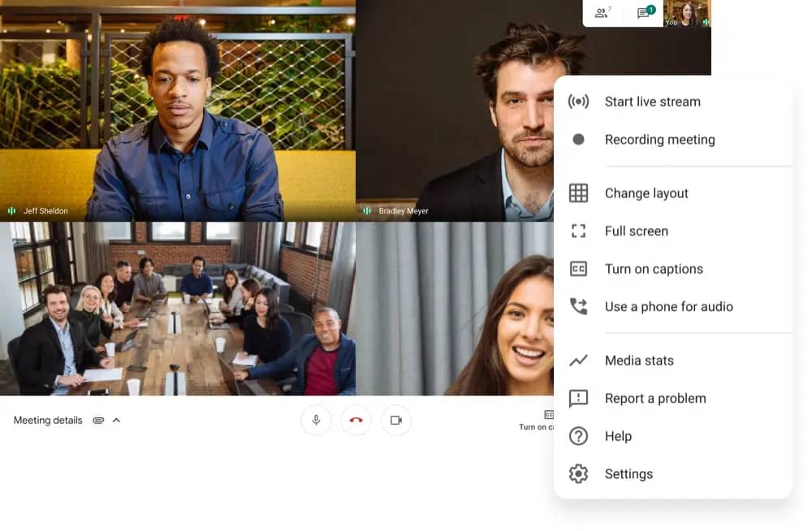
Task: Open the participants list showing 7 people
Action: 599,13
